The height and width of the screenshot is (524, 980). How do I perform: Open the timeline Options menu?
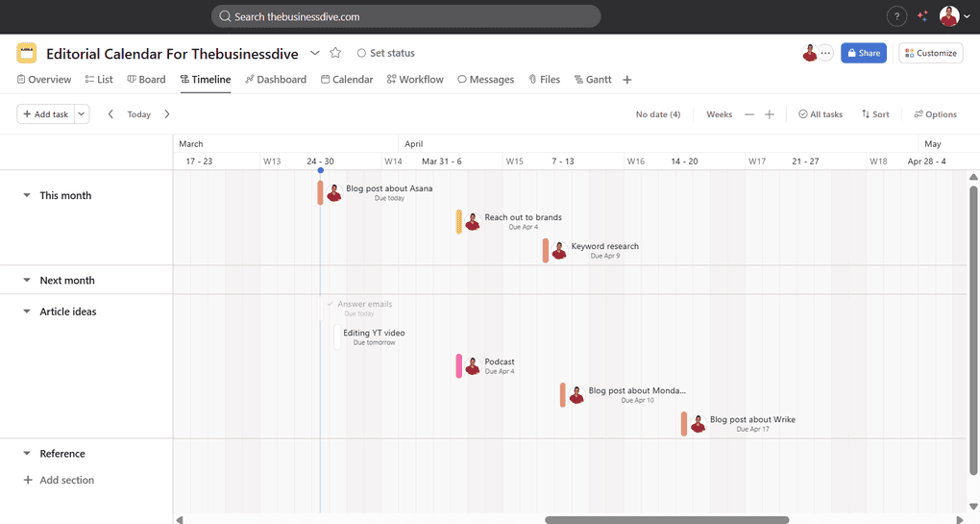[x=935, y=114]
